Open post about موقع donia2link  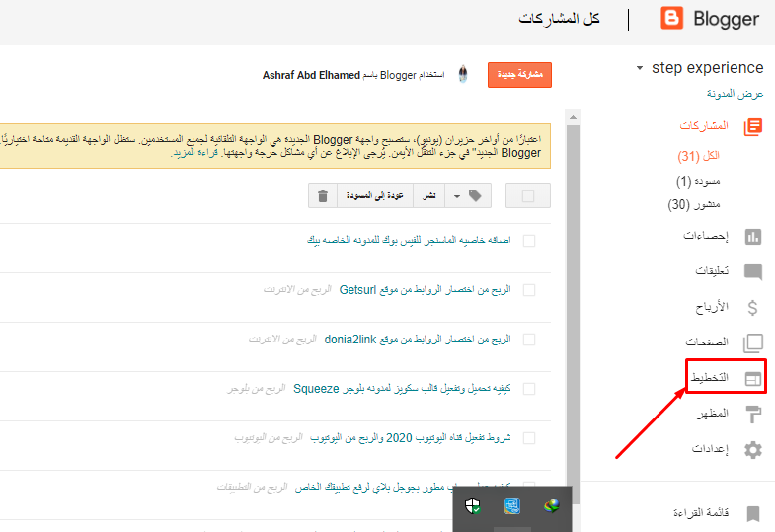point(418,340)
